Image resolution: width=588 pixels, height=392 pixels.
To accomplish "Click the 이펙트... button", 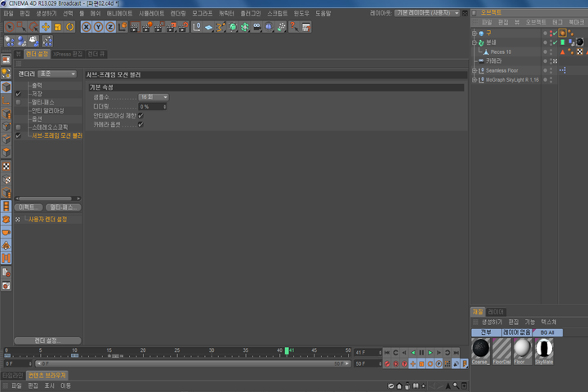I will pyautogui.click(x=28, y=207).
